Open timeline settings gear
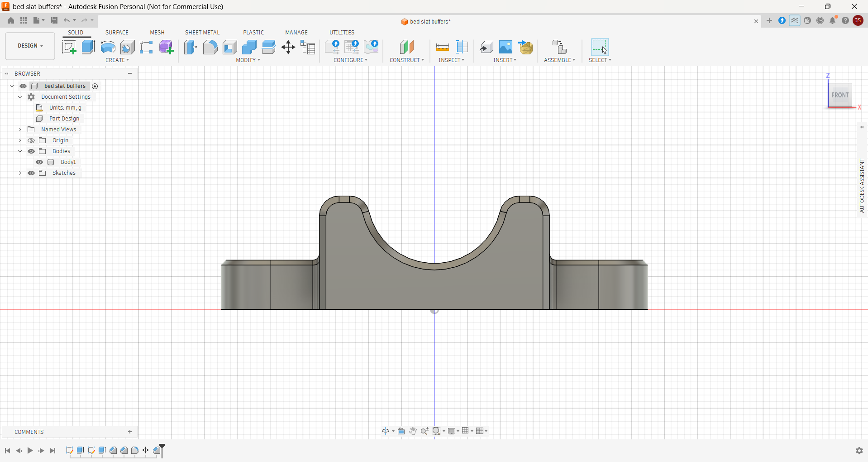This screenshot has height=462, width=868. [859, 451]
